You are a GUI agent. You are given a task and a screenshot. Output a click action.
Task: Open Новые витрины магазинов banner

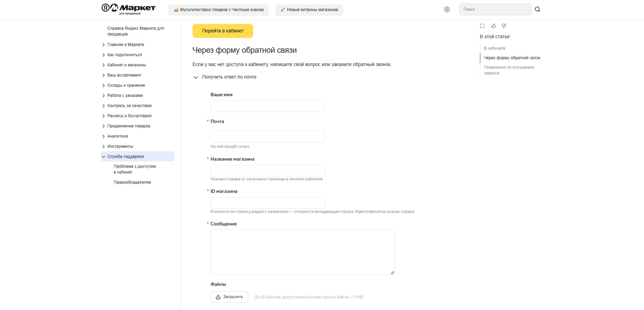[309, 10]
